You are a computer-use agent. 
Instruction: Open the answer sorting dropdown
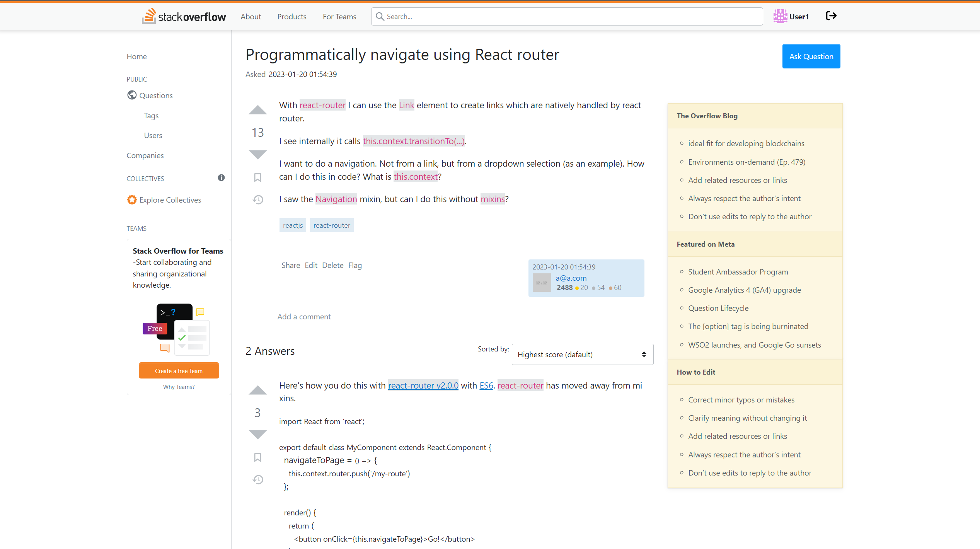point(582,354)
